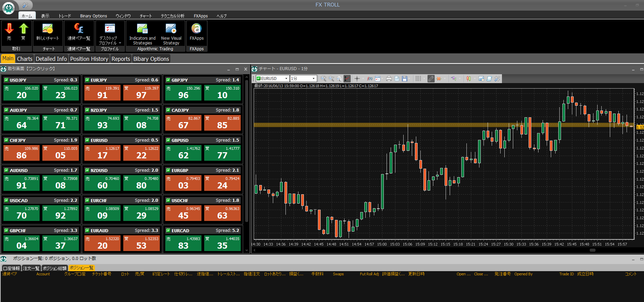Click the FX TROLL application logo
The width and height of the screenshot is (644, 302).
click(x=9, y=8)
